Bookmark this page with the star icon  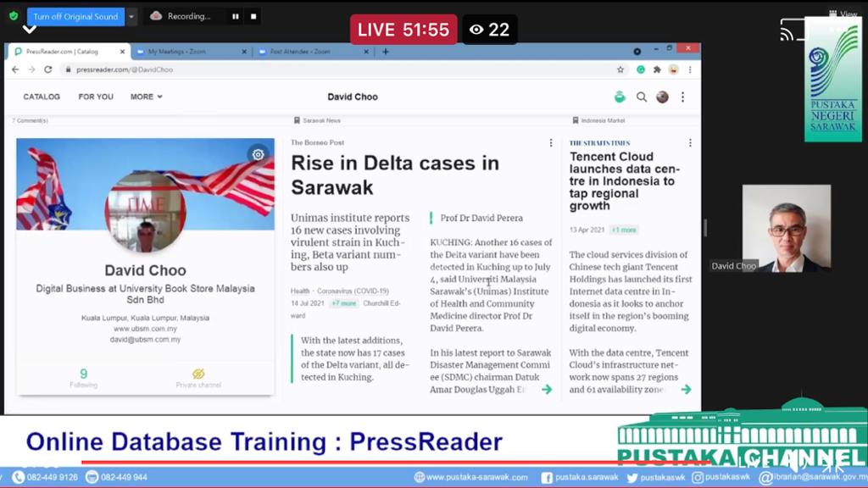point(620,69)
